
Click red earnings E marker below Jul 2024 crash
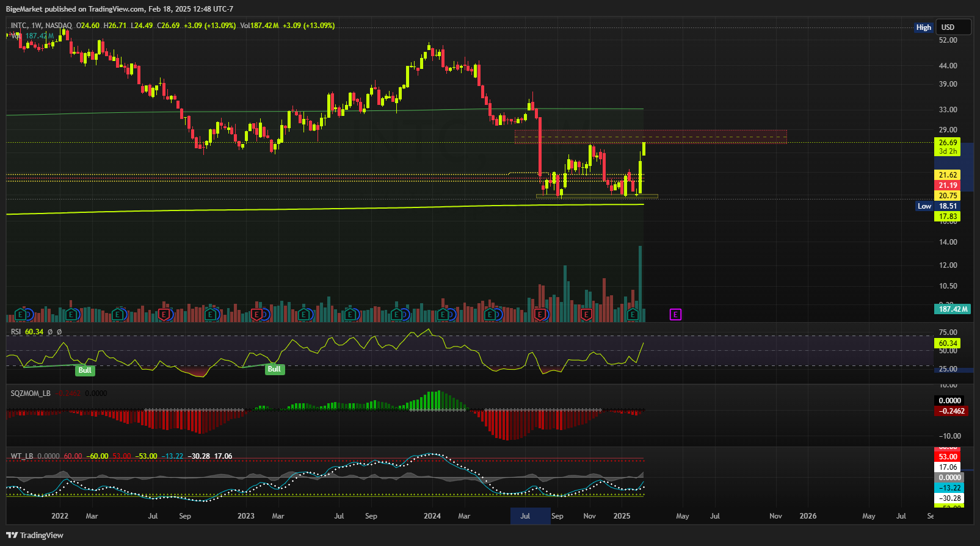tap(540, 314)
